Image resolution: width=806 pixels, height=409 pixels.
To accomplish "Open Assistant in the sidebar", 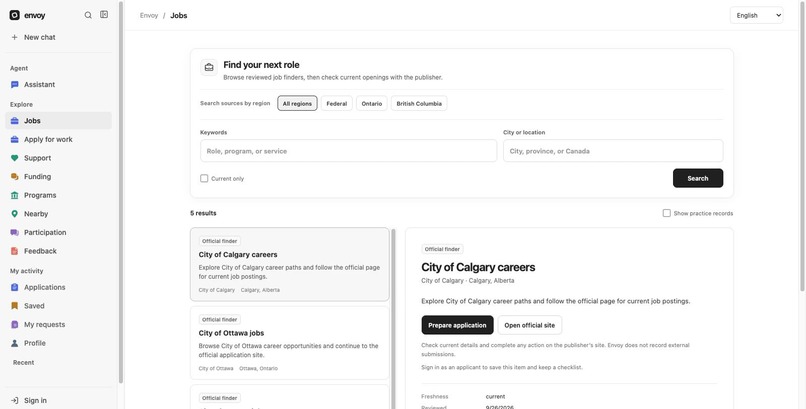I will coord(59,85).
